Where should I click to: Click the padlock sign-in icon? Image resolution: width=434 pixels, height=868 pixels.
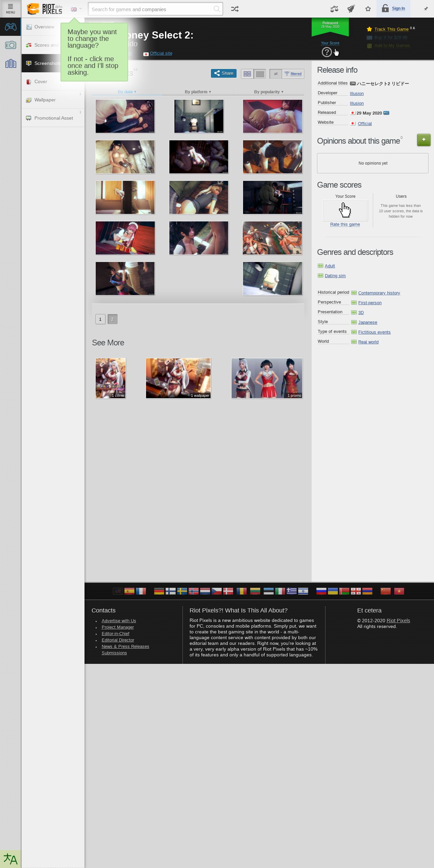tap(385, 8)
